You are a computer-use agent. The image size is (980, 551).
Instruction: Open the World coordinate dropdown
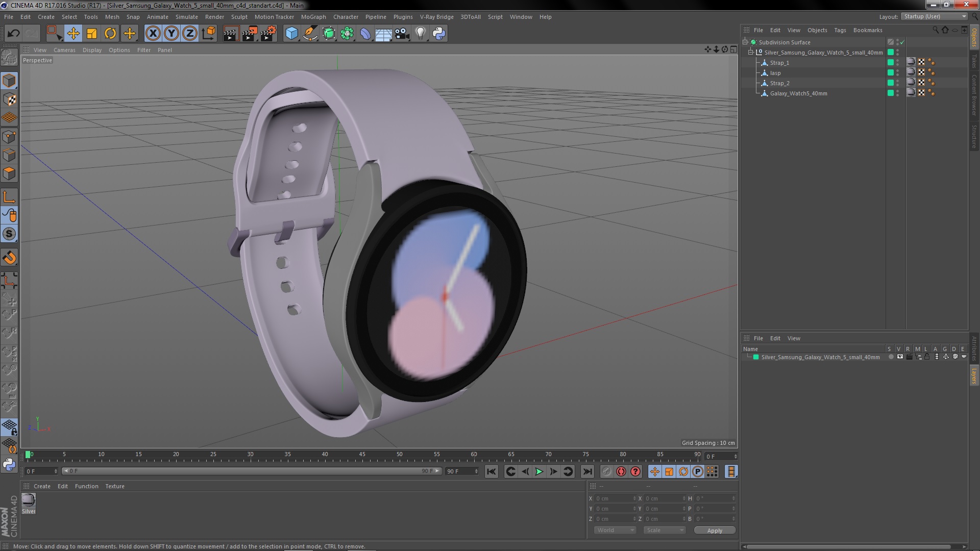pos(615,531)
